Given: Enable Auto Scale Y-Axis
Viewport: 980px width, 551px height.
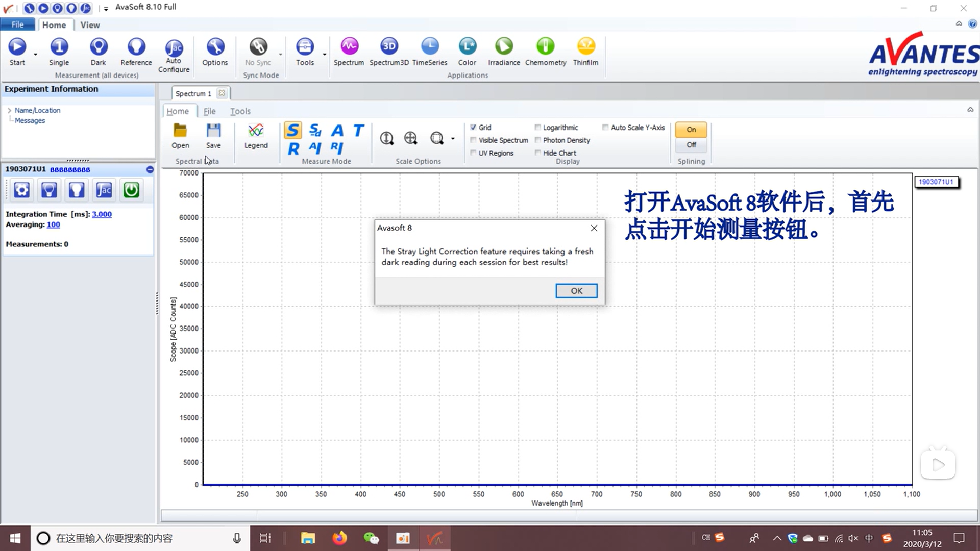Looking at the screenshot, I should (605, 127).
